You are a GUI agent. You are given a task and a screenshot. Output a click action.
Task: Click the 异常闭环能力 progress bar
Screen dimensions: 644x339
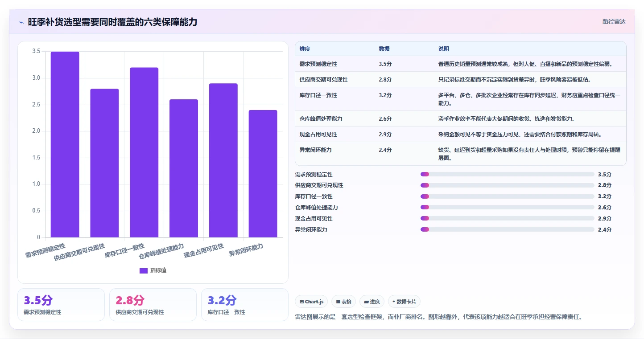click(508, 229)
